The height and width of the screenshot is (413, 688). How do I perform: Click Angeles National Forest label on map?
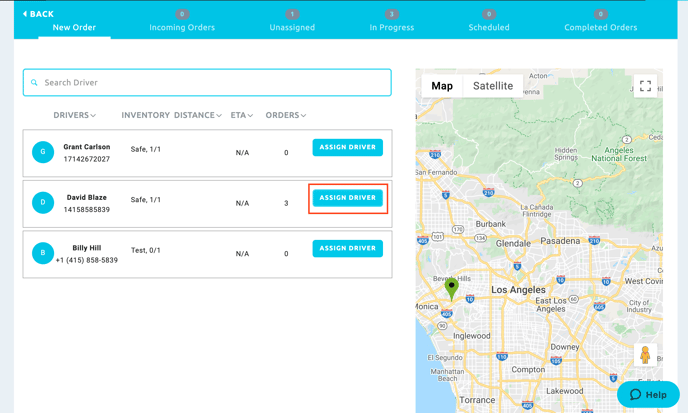click(x=619, y=154)
